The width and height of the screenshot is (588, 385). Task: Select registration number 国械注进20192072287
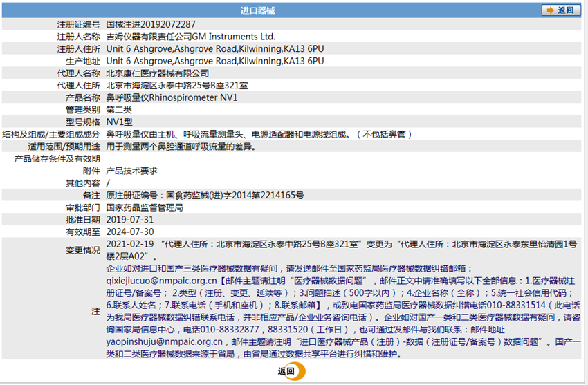pos(151,24)
